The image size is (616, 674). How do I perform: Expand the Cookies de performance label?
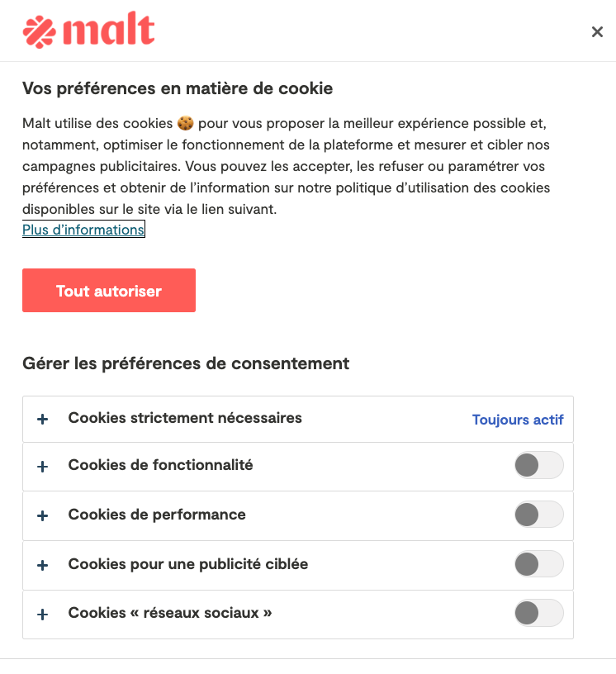(x=157, y=515)
